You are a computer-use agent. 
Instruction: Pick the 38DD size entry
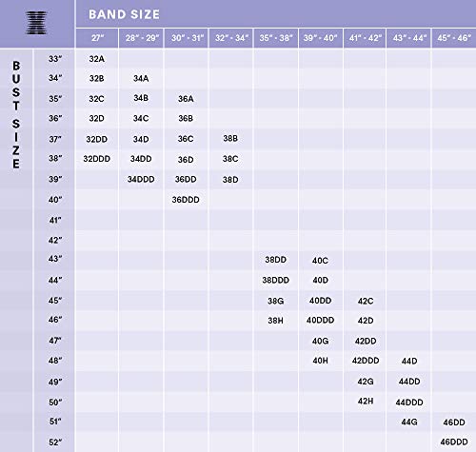tap(275, 260)
